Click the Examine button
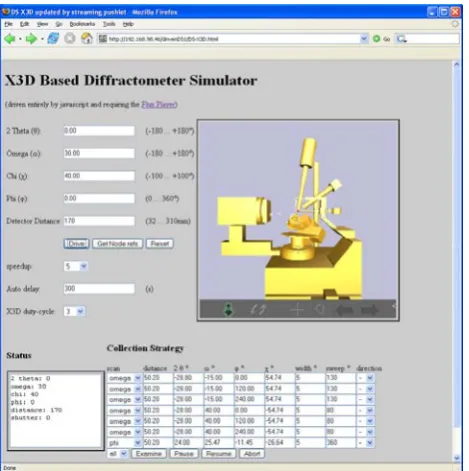The height and width of the screenshot is (471, 469). pyautogui.click(x=149, y=454)
